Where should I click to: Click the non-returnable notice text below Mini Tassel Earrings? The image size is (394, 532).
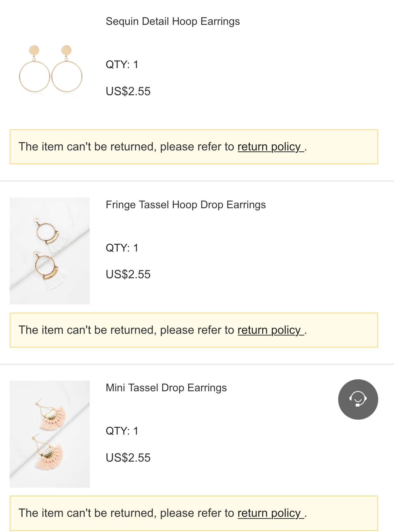click(x=126, y=513)
